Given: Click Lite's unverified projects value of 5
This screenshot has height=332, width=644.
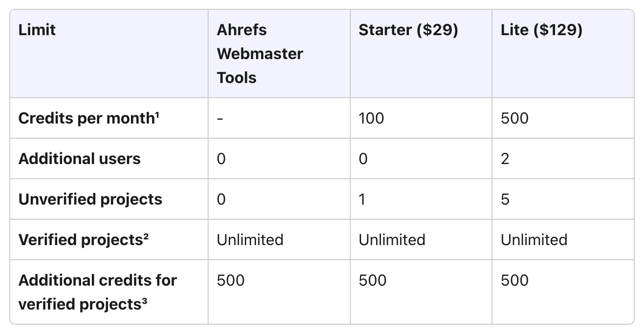Looking at the screenshot, I should tap(505, 200).
